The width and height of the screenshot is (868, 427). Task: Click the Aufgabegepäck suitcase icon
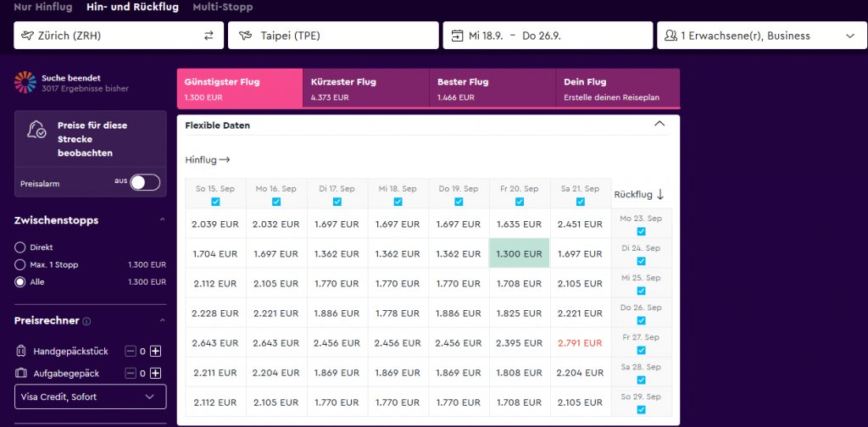click(x=21, y=374)
